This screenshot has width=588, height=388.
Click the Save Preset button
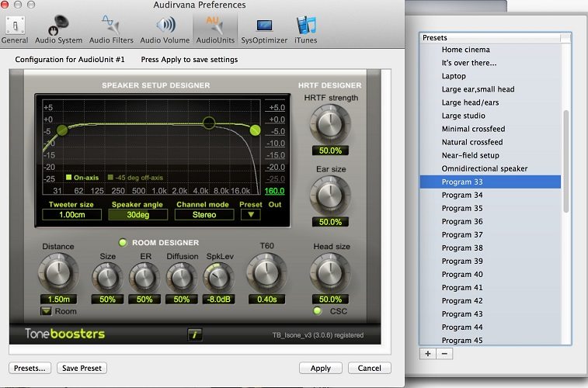[x=82, y=368]
